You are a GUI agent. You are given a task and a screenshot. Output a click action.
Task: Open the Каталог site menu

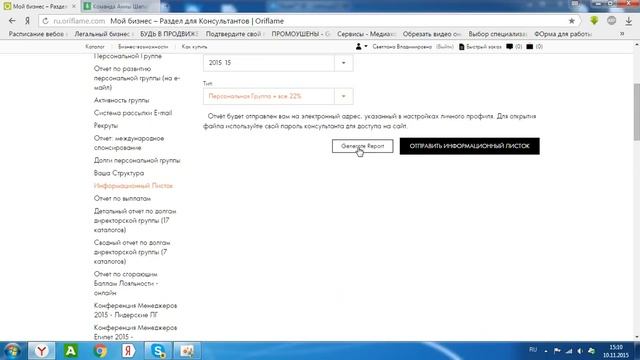click(x=95, y=47)
